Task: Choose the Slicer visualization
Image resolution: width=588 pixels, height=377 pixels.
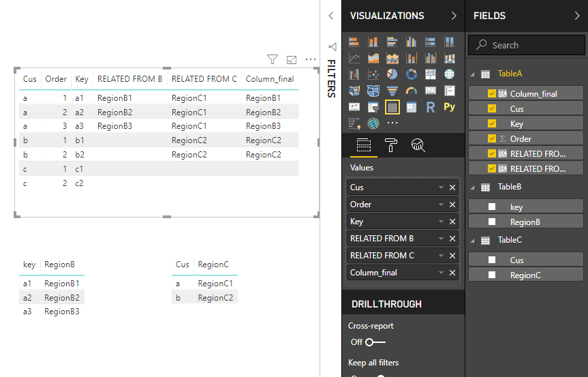Action: [373, 107]
